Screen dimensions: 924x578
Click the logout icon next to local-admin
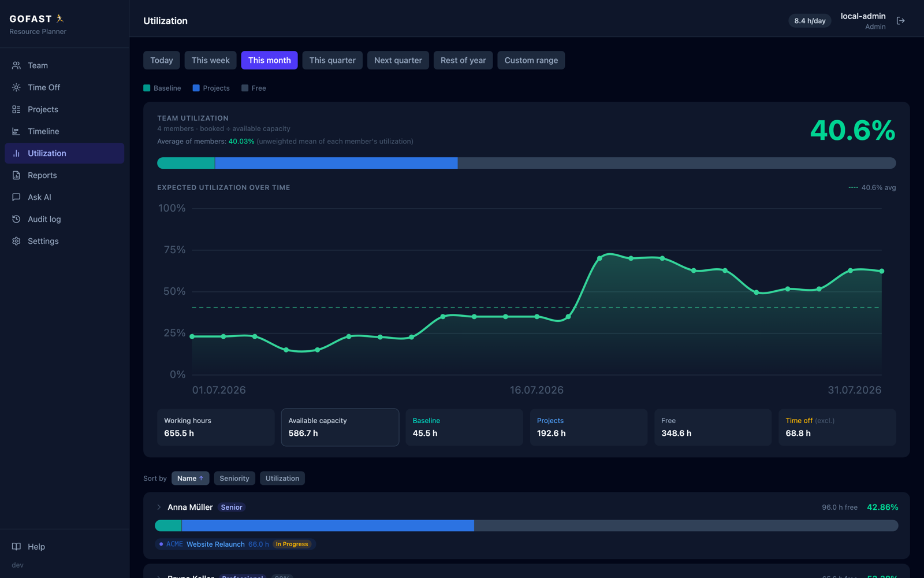point(900,21)
